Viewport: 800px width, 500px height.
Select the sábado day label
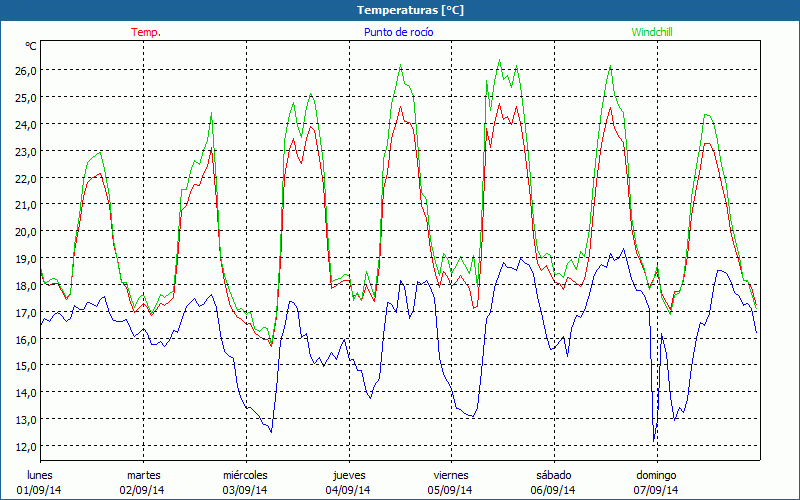coord(553,475)
